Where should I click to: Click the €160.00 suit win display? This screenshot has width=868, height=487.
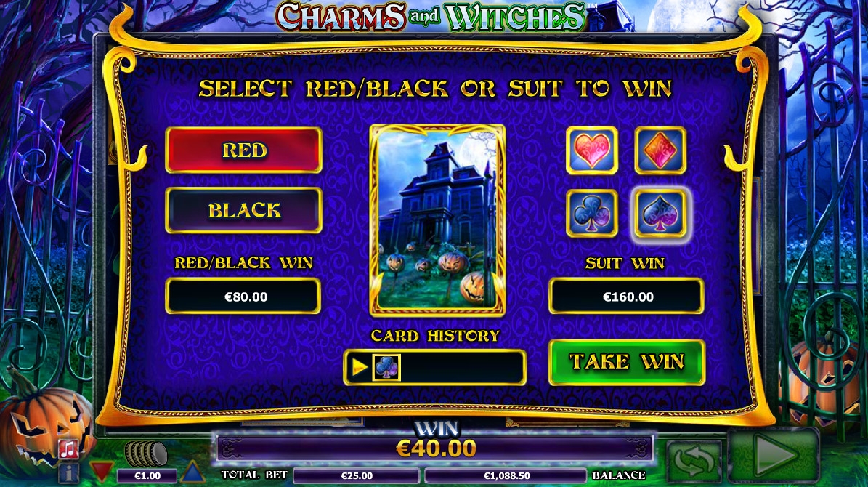pos(627,297)
